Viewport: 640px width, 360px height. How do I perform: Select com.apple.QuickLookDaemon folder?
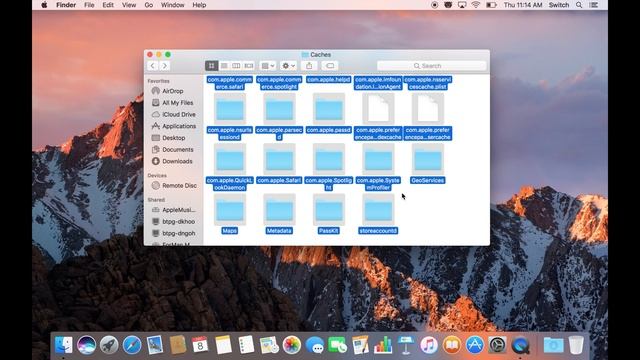pos(230,160)
